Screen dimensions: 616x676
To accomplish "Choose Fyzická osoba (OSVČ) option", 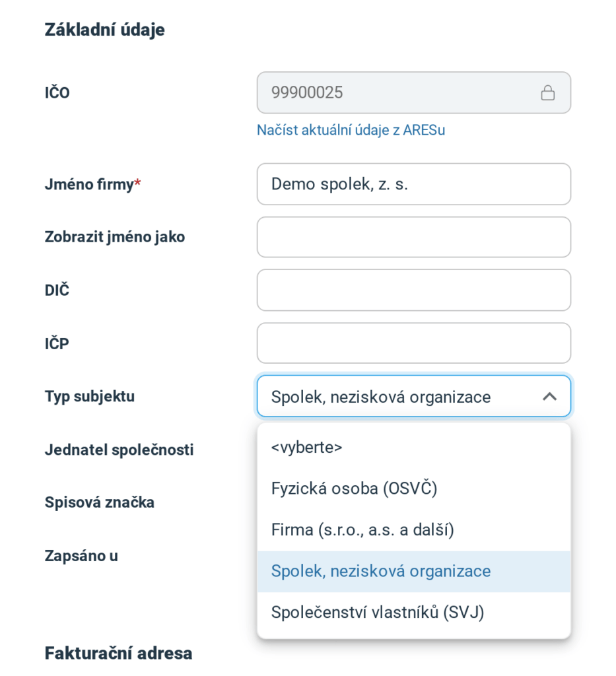I will point(414,489).
